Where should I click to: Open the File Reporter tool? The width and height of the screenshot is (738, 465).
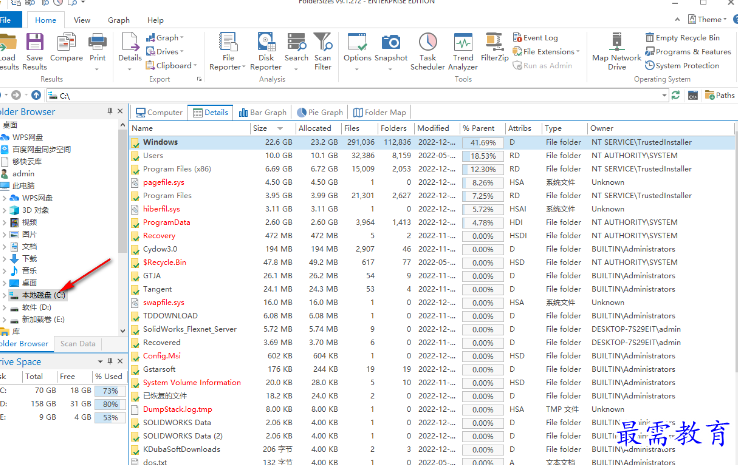228,51
